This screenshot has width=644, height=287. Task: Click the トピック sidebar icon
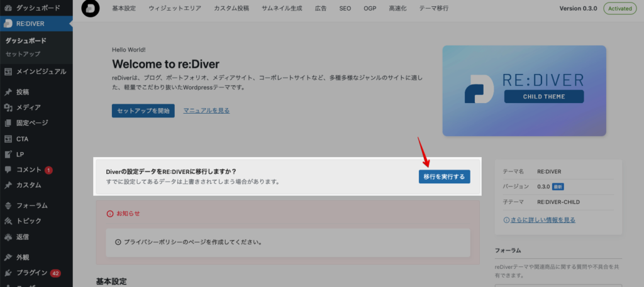click(8, 221)
